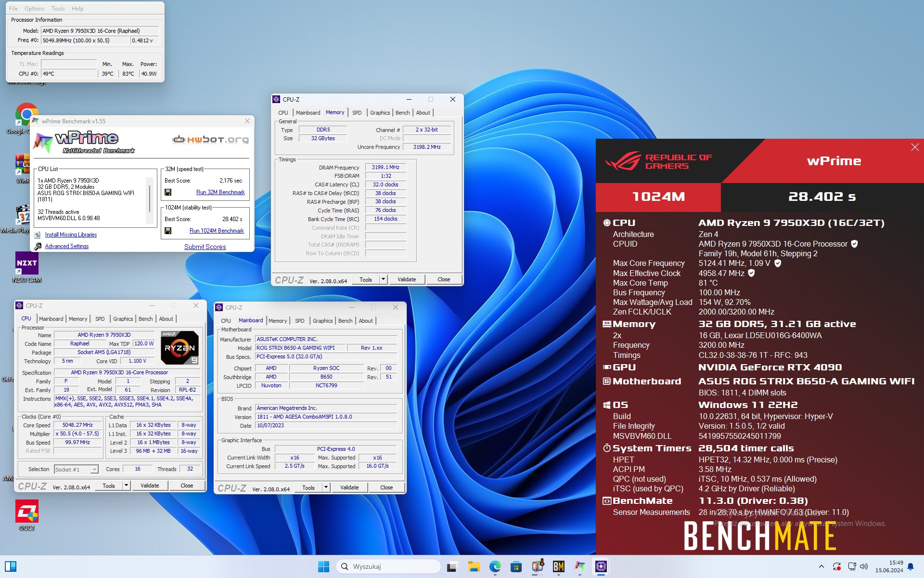Open Google Chrome desktop icon
924x578 pixels.
[x=26, y=114]
